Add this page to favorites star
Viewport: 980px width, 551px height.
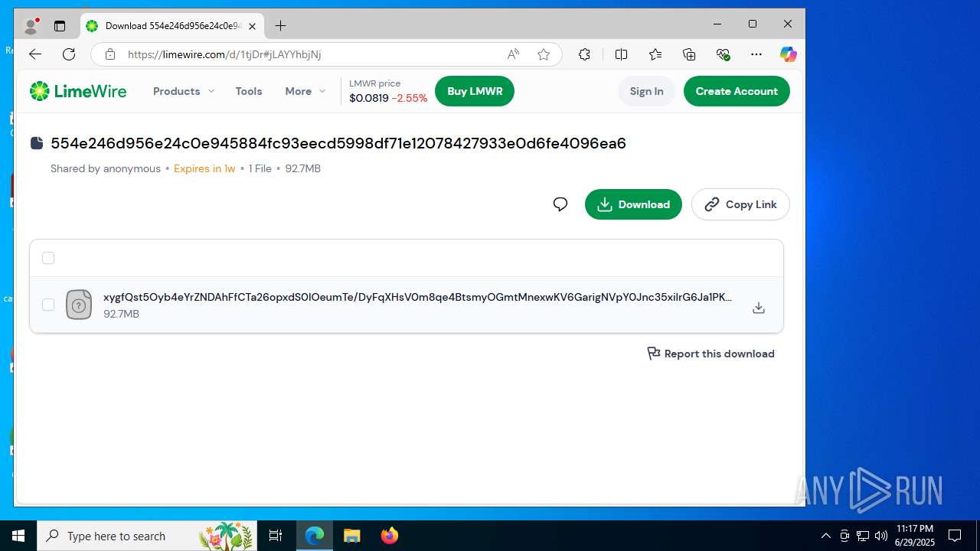[x=544, y=54]
